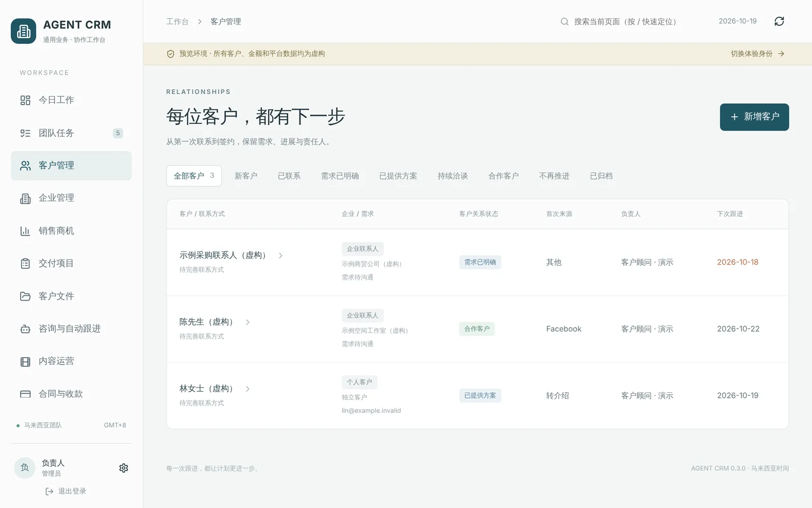This screenshot has height=508, width=812.
Task: Click email lin@example.invalid
Action: tap(371, 410)
